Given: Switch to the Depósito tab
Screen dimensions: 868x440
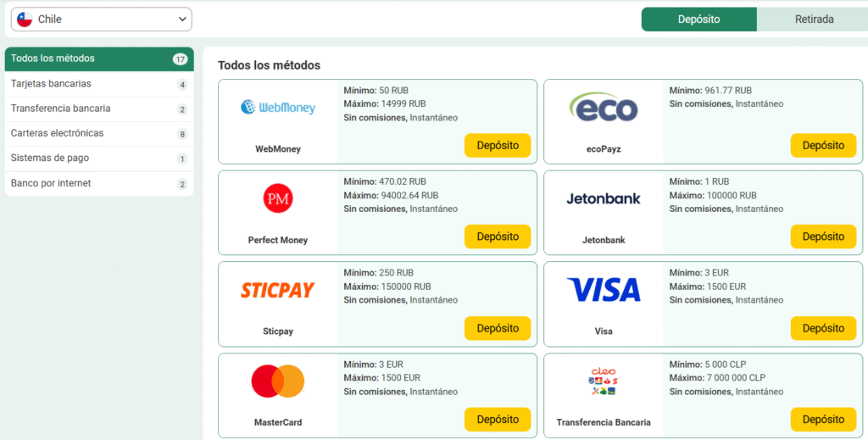Looking at the screenshot, I should click(x=698, y=19).
